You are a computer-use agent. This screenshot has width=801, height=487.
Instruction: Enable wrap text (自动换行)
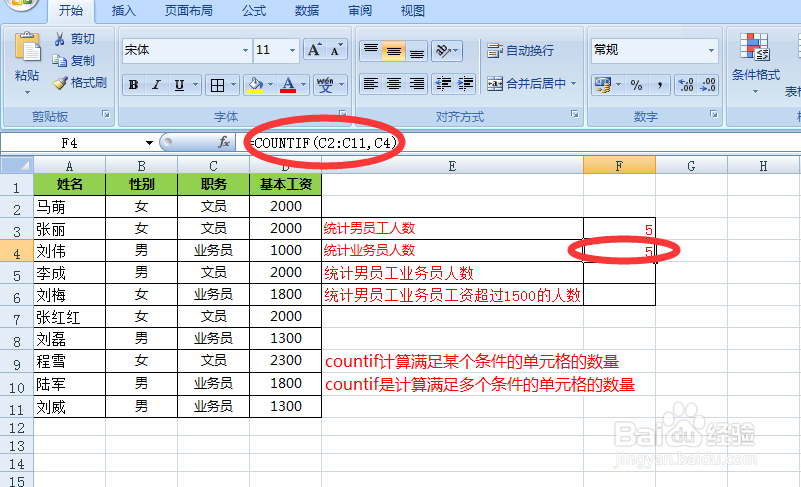[x=521, y=51]
